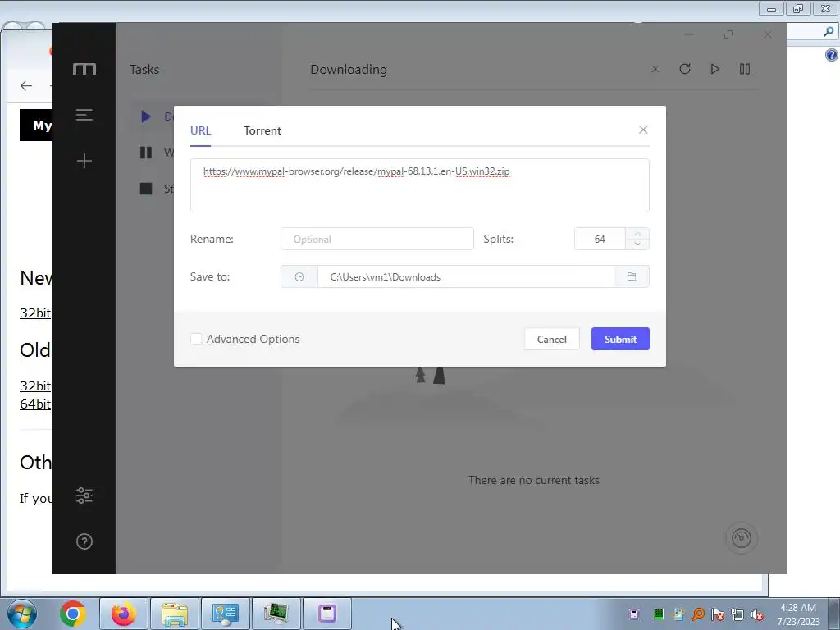The height and width of the screenshot is (630, 840).
Task: Click the Rename optional input field
Action: (377, 239)
